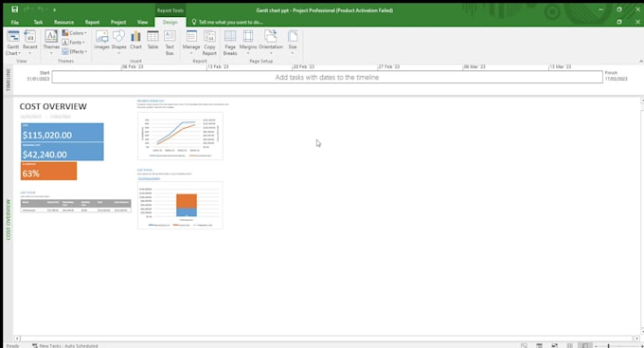Click the Save icon in the quick access toolbar
This screenshot has height=348, width=644.
coord(15,9)
